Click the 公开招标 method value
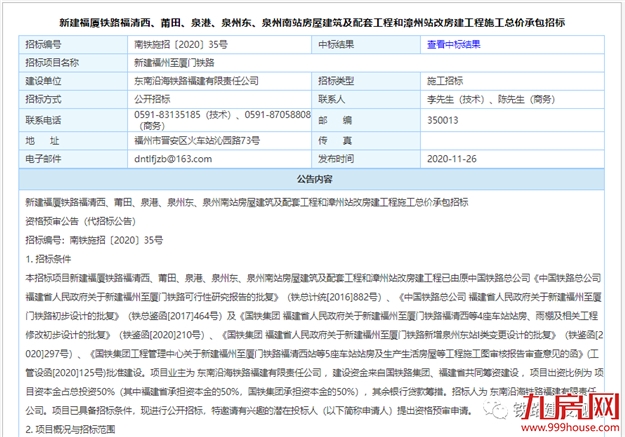 click(x=152, y=99)
